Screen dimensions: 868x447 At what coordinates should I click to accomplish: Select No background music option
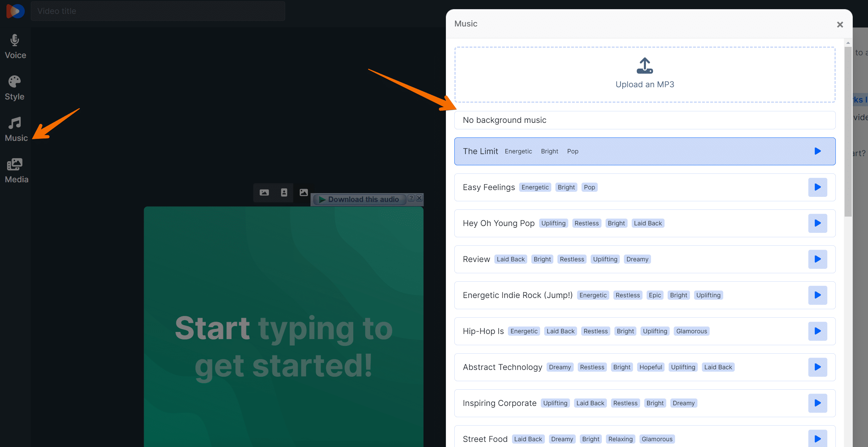click(x=645, y=120)
